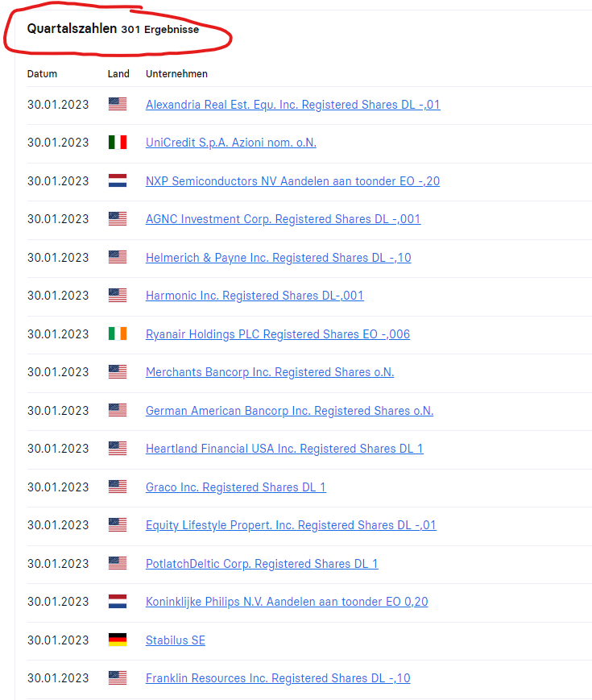The image size is (592, 700).
Task: Open UniCredit S.p.A. Azioni link
Action: (231, 143)
